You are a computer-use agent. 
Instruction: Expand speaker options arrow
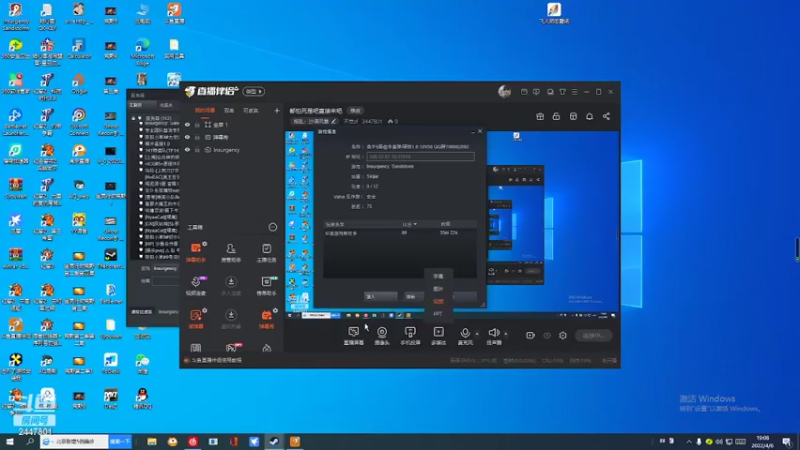(x=506, y=334)
